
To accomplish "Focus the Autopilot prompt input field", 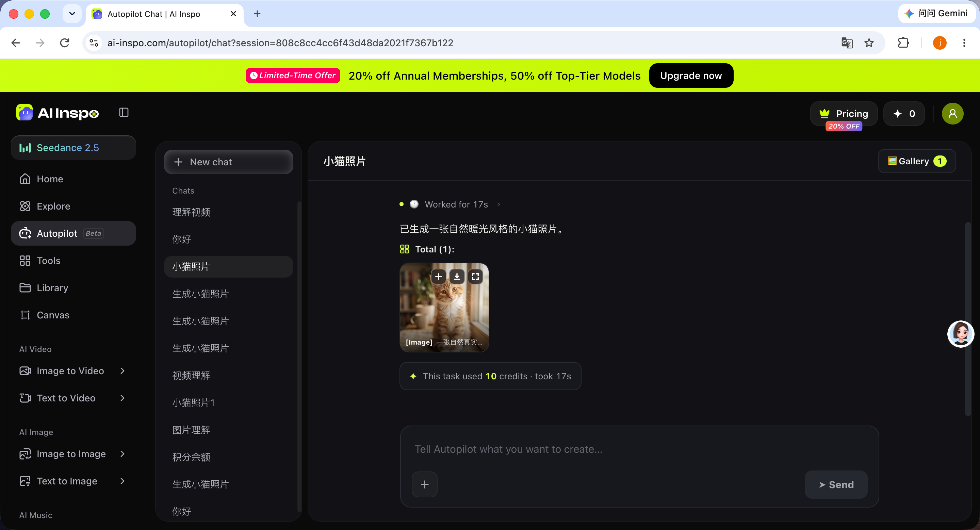I will (639, 449).
